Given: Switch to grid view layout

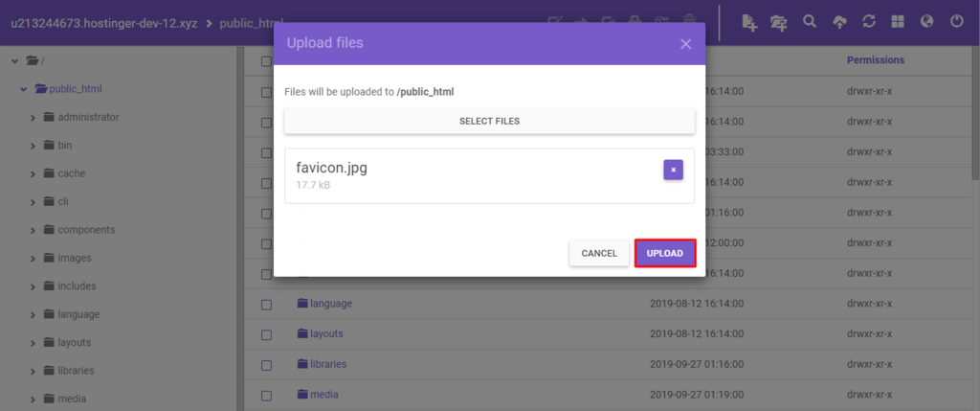Looking at the screenshot, I should point(897,21).
